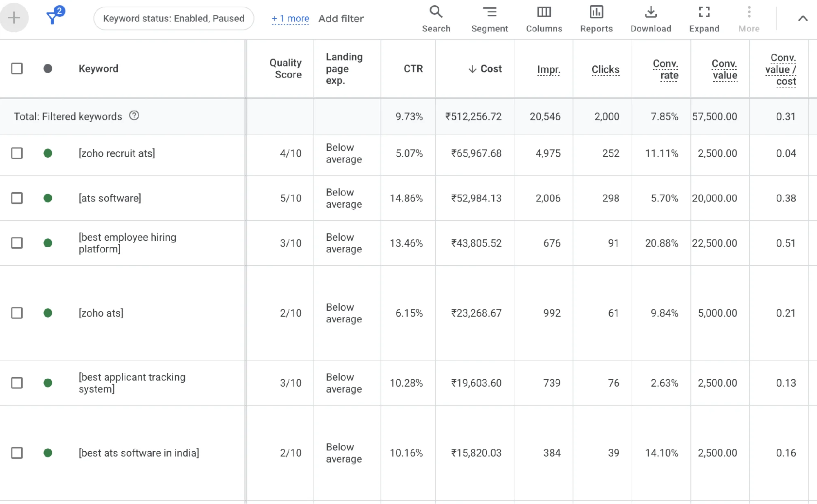Click the 4/10 quality score cell
817x504 pixels.
click(x=291, y=153)
